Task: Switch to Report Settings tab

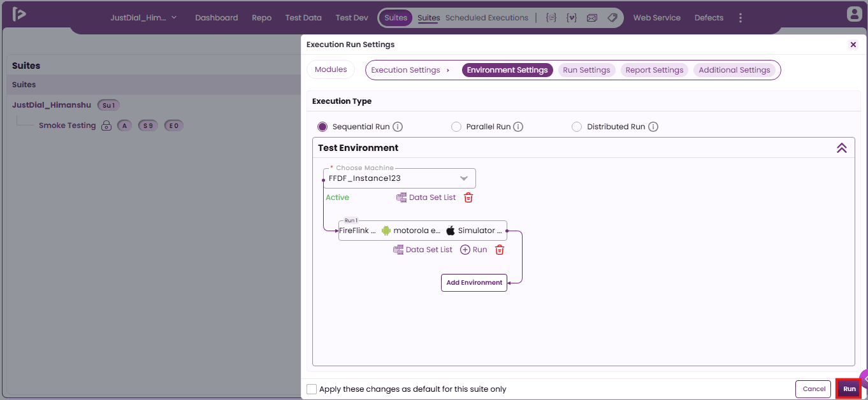Action: [x=655, y=70]
